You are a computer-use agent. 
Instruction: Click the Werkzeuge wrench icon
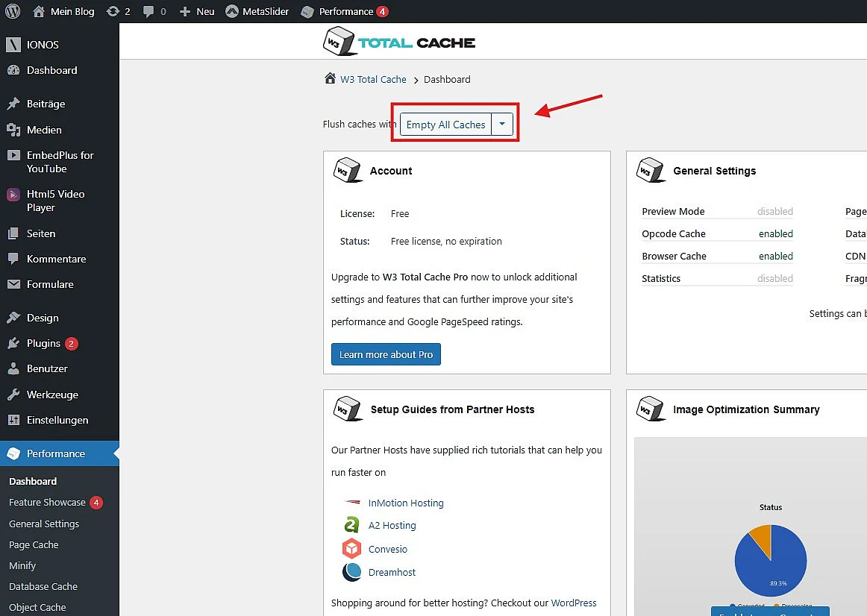tap(13, 395)
